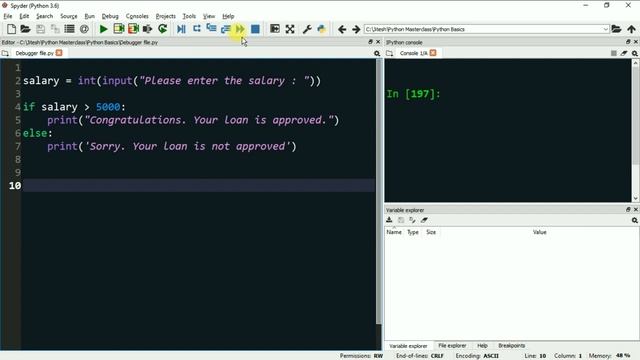
Task: Open the Projects menu
Action: 166,16
